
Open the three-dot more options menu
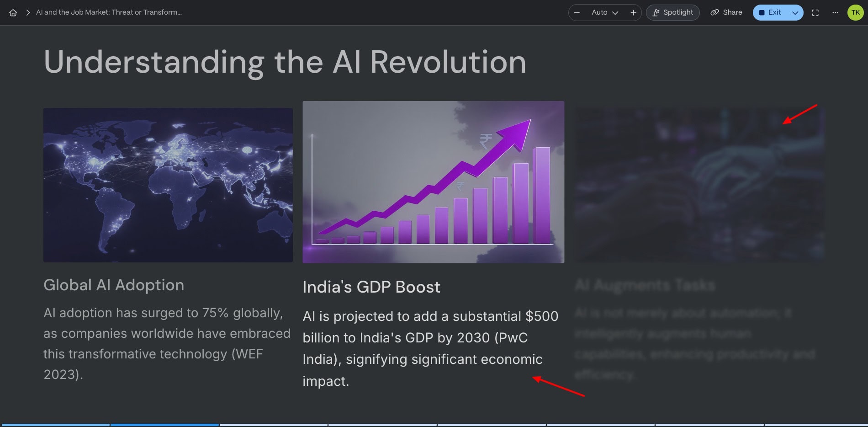(x=835, y=13)
